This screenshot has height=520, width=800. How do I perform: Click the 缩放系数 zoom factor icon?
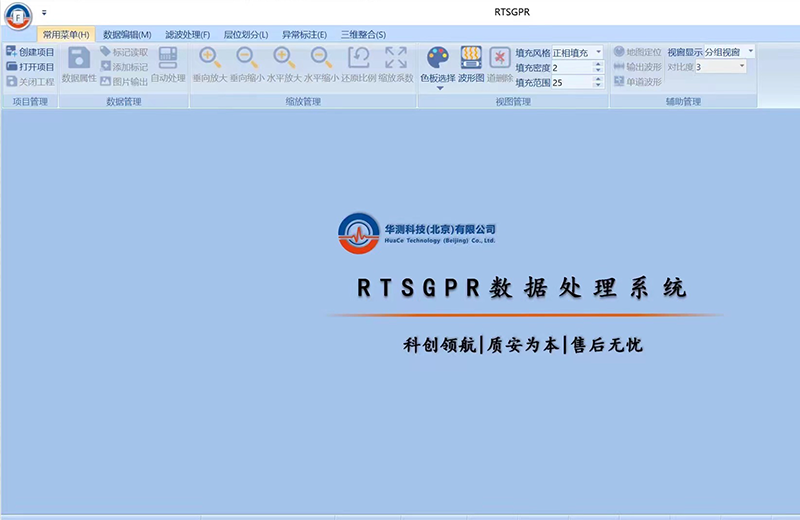(396, 58)
